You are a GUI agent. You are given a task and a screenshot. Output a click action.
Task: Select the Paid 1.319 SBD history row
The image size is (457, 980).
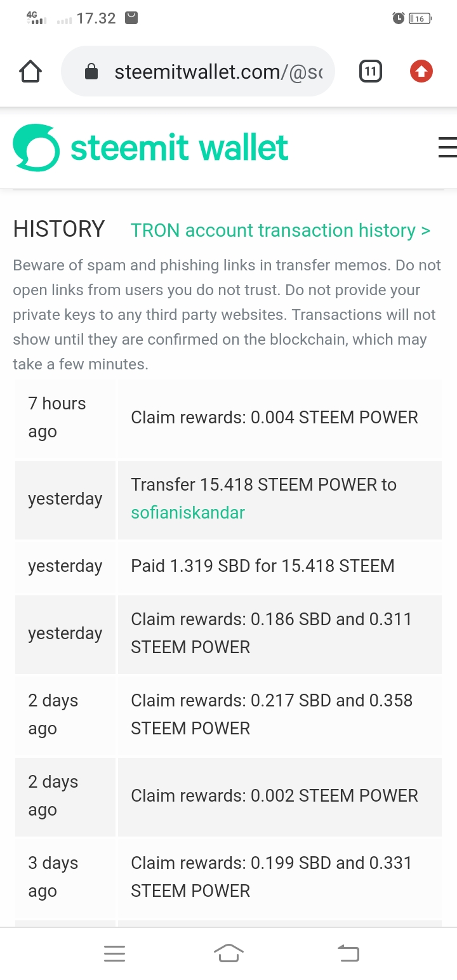coord(228,566)
